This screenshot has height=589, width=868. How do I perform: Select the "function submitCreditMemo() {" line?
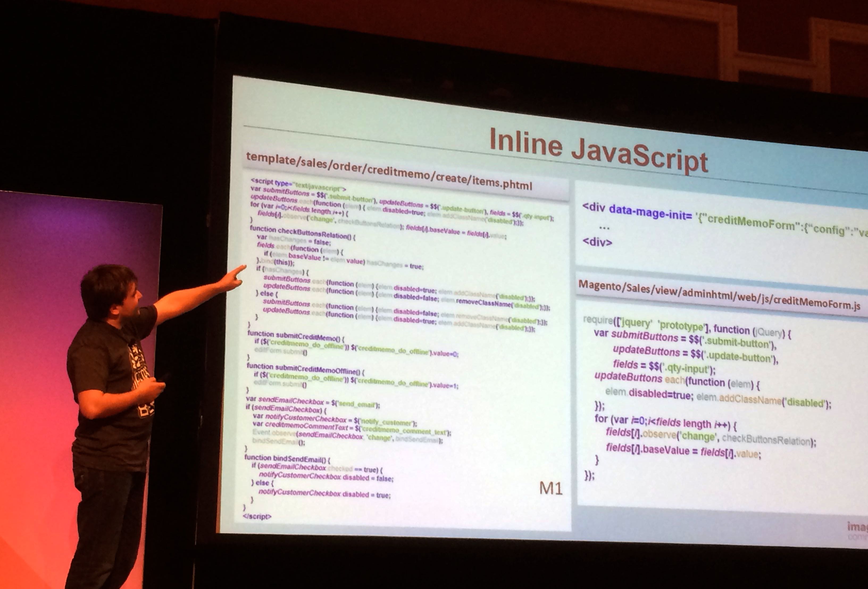tap(296, 336)
